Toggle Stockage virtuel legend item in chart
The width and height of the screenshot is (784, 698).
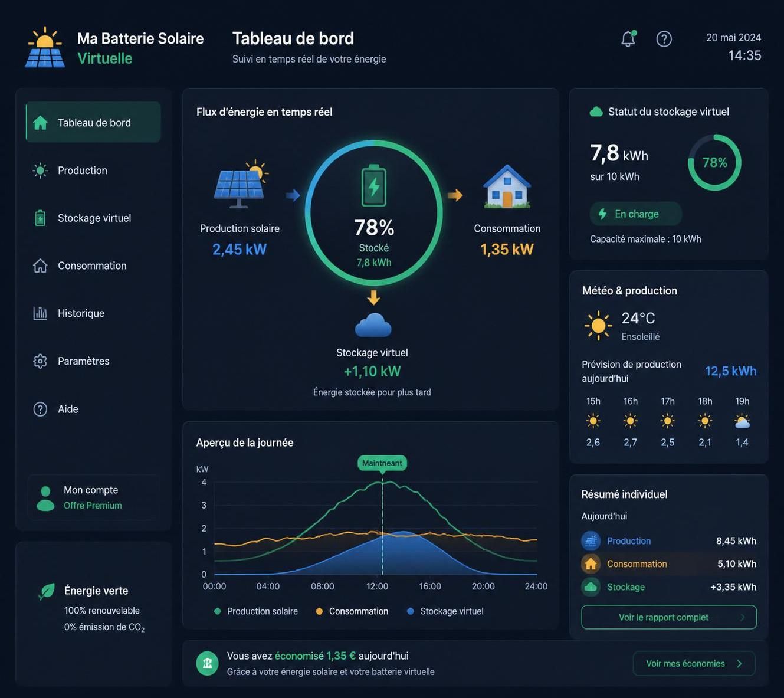point(445,611)
